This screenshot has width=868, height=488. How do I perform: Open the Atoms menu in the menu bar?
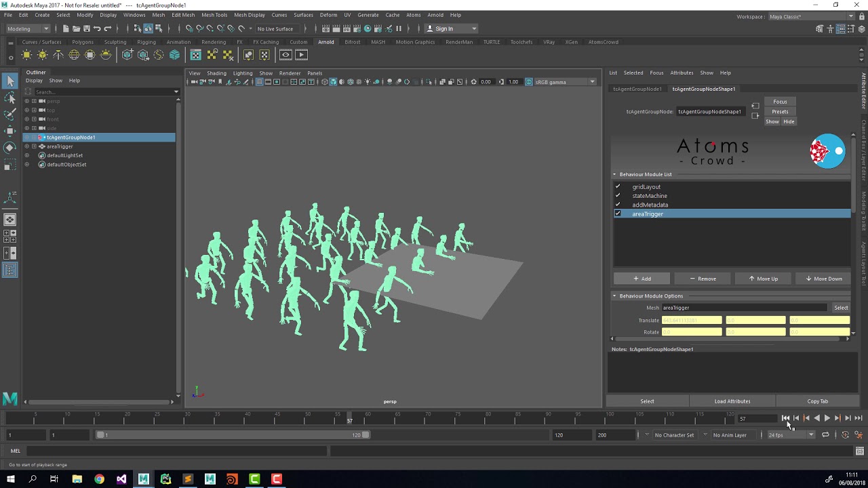[x=413, y=15]
